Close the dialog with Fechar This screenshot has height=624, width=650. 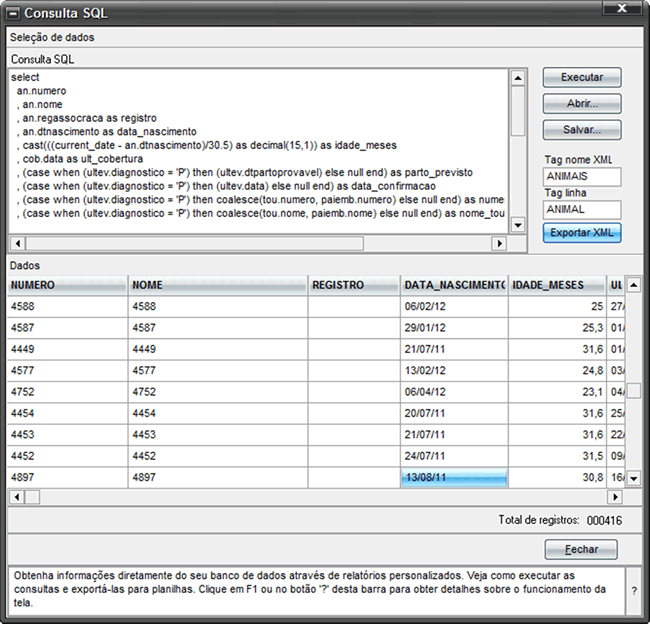click(x=581, y=549)
